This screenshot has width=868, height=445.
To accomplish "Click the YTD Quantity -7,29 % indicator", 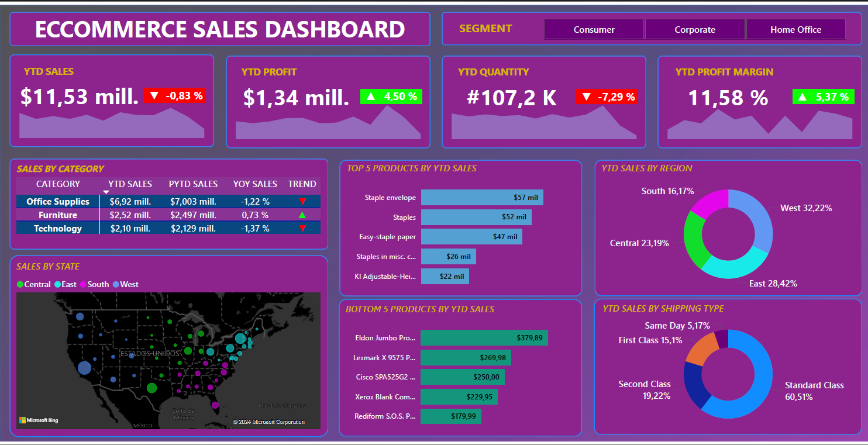I will coord(607,96).
